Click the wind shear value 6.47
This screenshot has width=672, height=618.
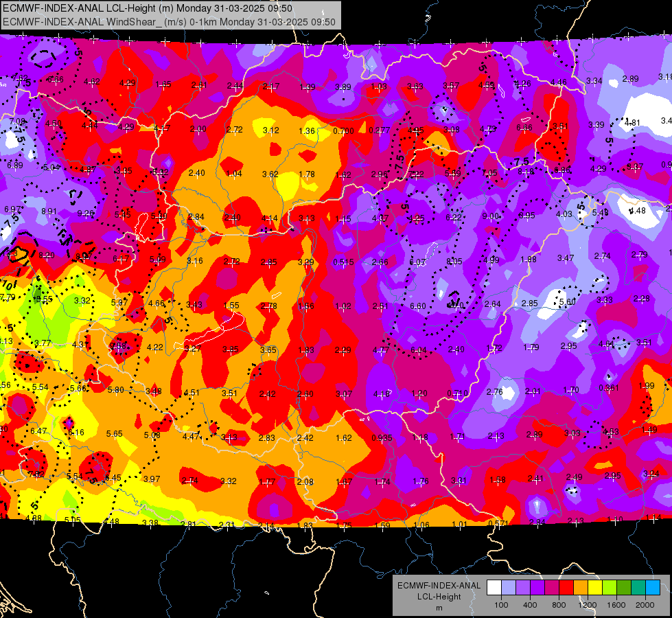38,431
